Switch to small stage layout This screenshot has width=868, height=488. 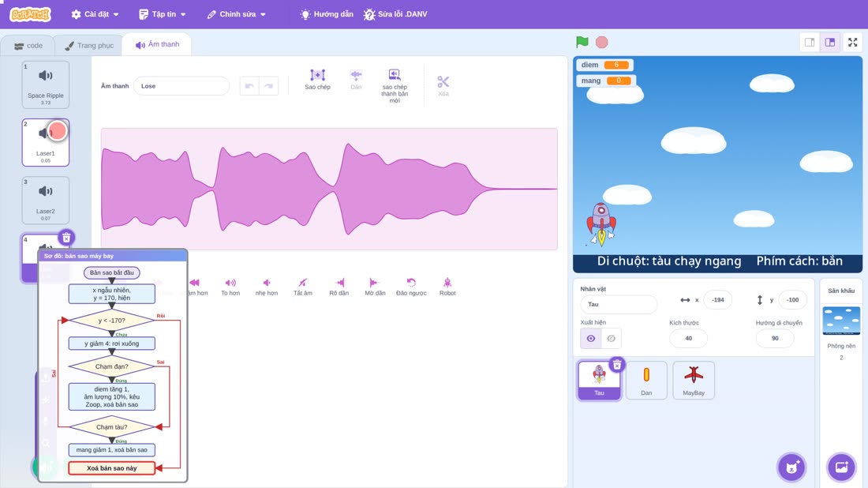pos(810,42)
